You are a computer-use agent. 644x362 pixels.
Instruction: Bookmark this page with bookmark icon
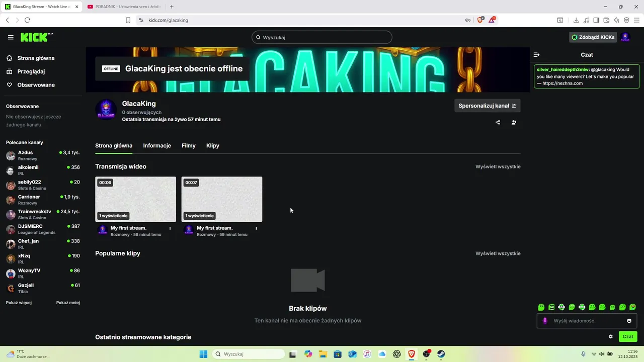point(128,20)
